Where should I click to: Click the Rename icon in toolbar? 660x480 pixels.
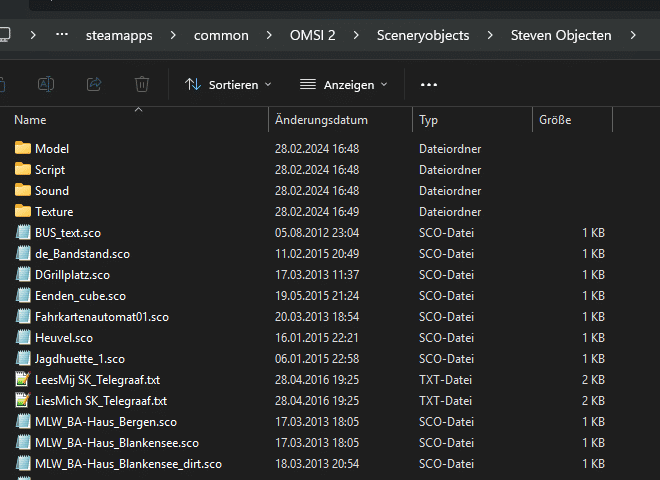46,85
